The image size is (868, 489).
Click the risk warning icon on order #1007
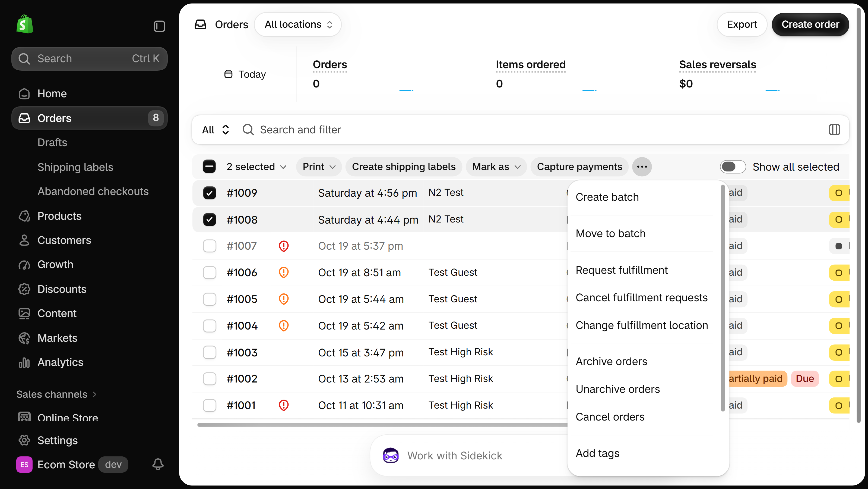pyautogui.click(x=284, y=246)
